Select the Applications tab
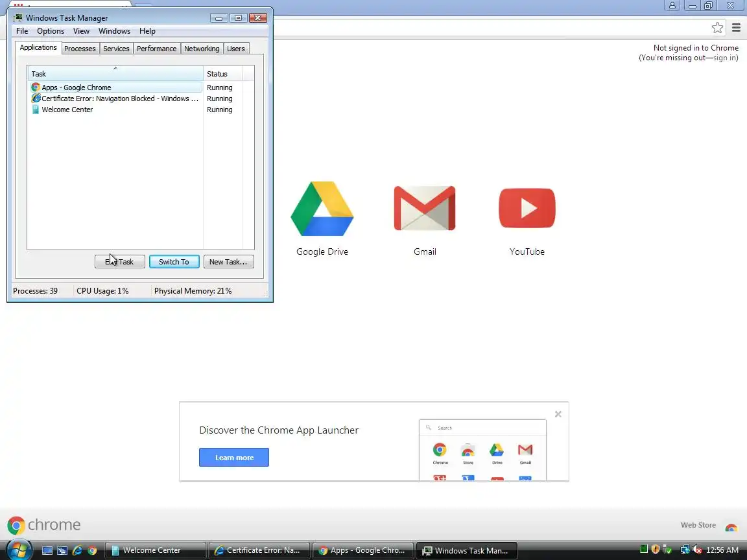 38,47
